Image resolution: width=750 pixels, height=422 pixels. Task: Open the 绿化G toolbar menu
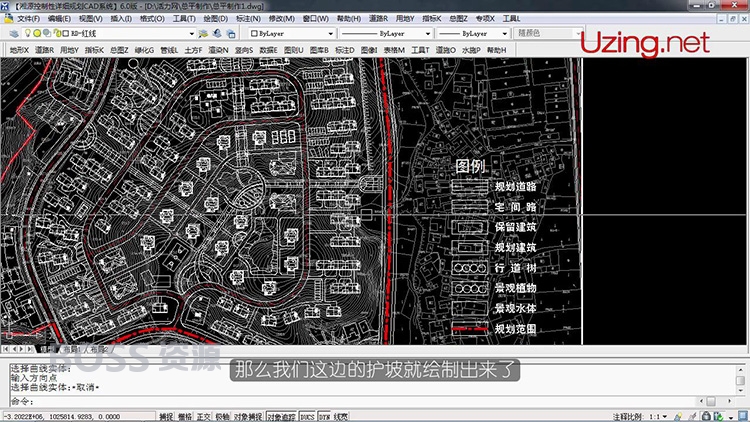point(144,50)
